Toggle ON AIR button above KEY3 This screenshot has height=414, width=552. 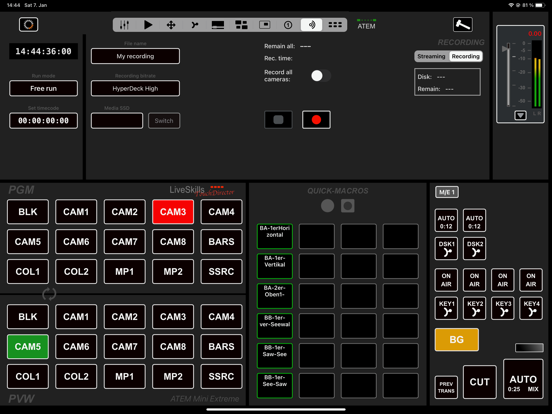tap(503, 280)
